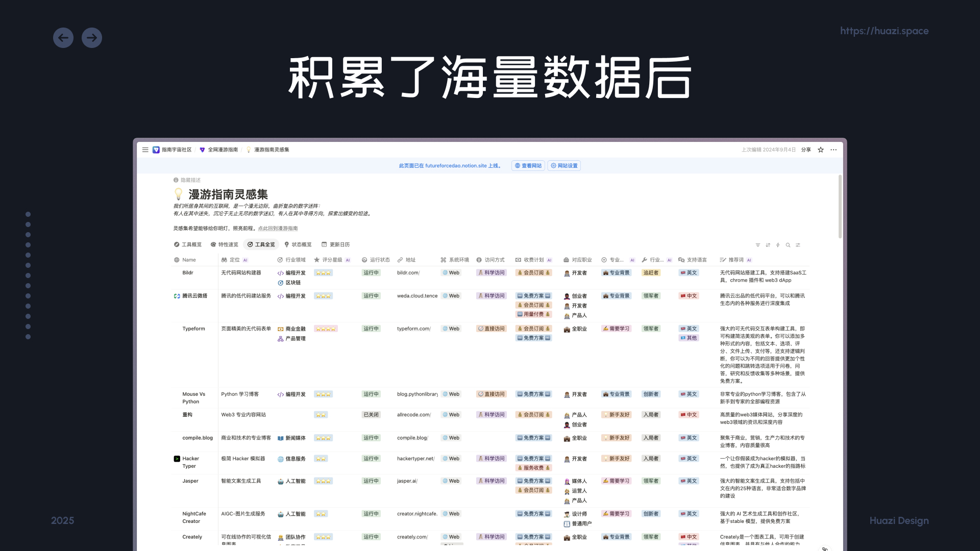Click the 查看网站 button
Screen dimensions: 980x551
(x=528, y=166)
